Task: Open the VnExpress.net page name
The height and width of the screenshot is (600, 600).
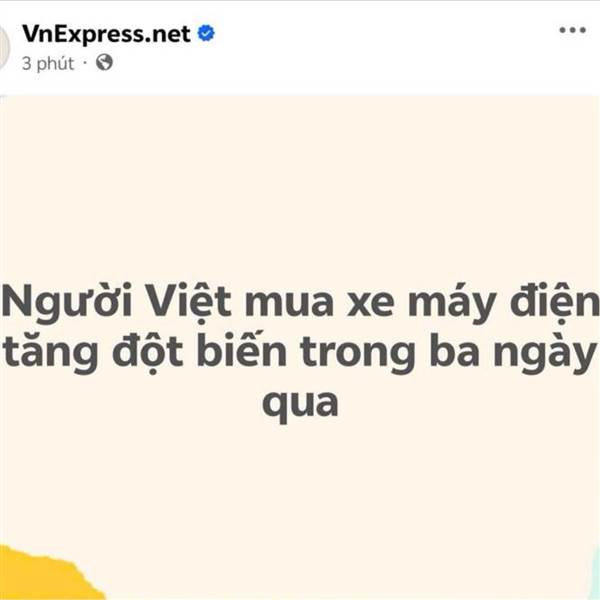Action: click(x=106, y=34)
